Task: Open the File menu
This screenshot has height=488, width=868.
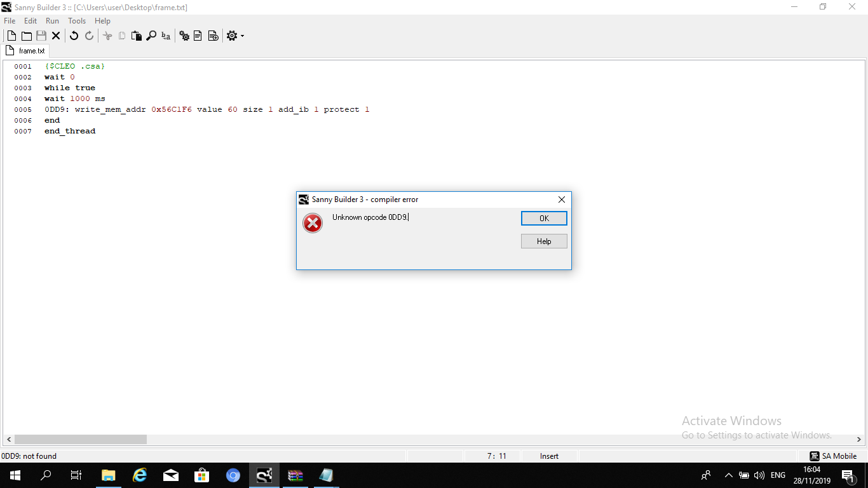Action: coord(10,21)
